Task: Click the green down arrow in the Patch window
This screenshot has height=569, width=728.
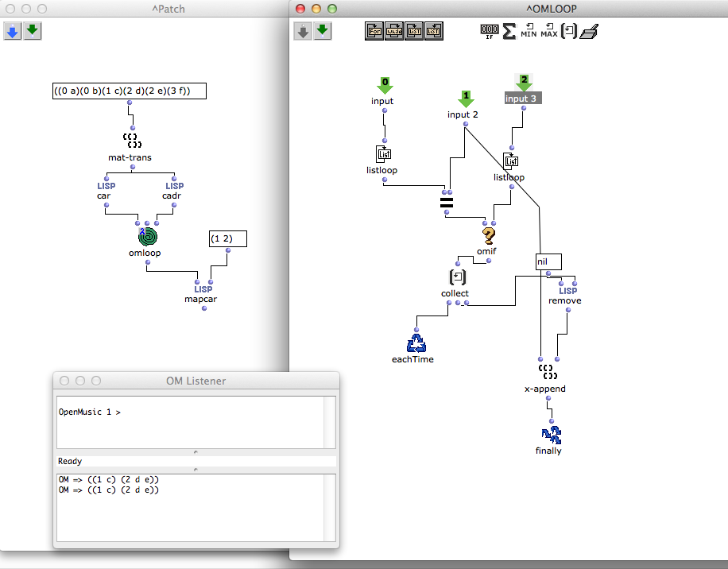Action: [x=32, y=31]
